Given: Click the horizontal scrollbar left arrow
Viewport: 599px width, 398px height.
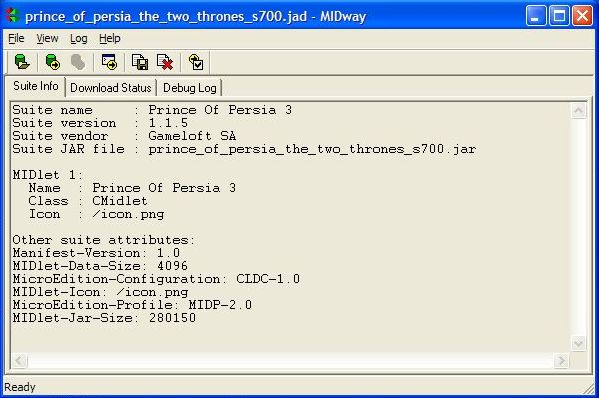Looking at the screenshot, I should 20,360.
